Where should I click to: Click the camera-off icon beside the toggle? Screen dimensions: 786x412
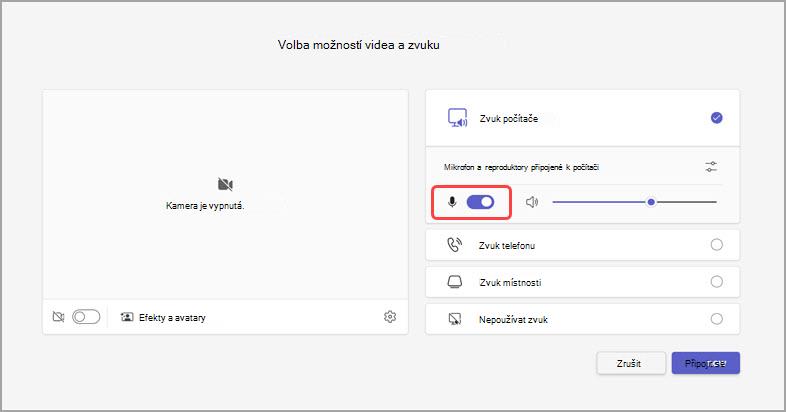tap(58, 317)
